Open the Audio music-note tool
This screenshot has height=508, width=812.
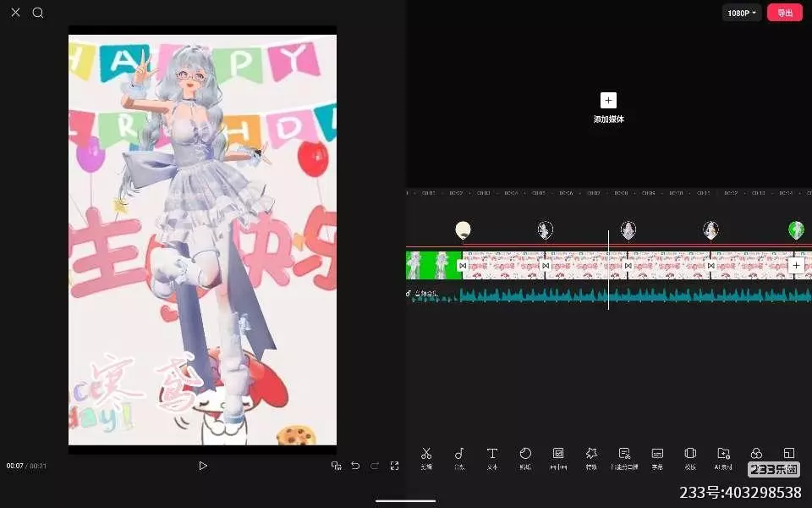click(459, 455)
